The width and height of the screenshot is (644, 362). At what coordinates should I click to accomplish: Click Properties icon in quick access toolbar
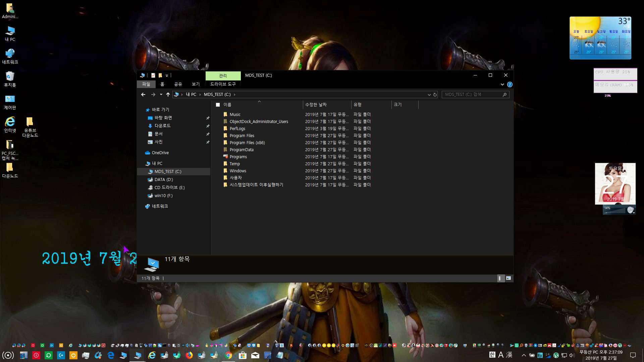tap(153, 75)
